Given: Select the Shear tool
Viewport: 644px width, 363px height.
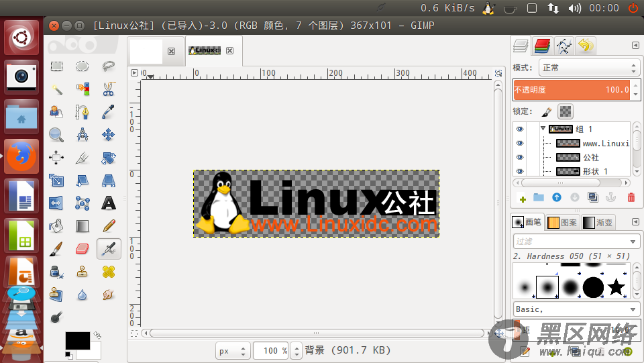Looking at the screenshot, I should 82,180.
